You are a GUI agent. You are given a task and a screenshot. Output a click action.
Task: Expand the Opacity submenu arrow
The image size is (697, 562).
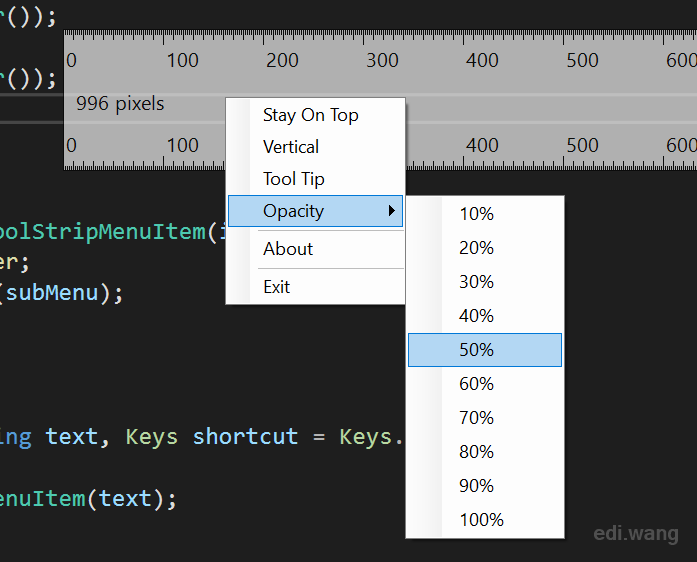click(392, 211)
